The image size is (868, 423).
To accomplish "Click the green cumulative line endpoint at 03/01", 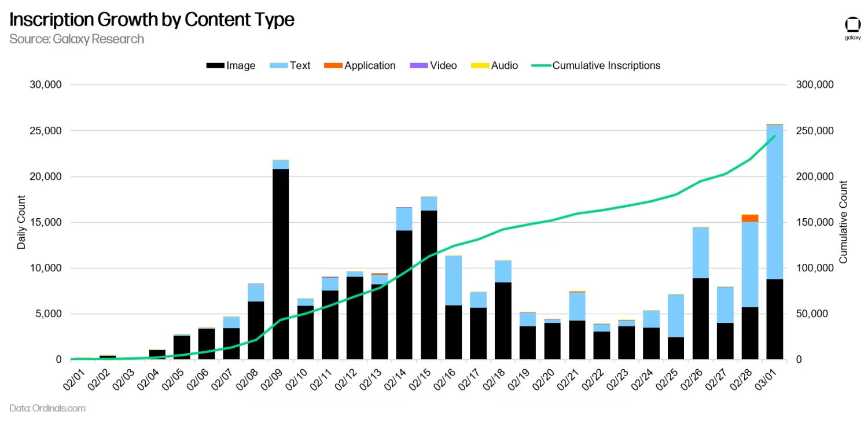I will pos(774,136).
